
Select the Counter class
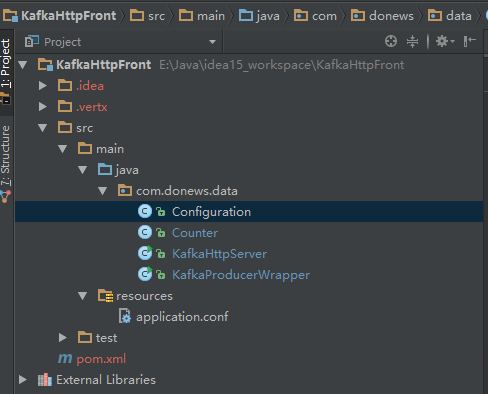pyautogui.click(x=249, y=233)
